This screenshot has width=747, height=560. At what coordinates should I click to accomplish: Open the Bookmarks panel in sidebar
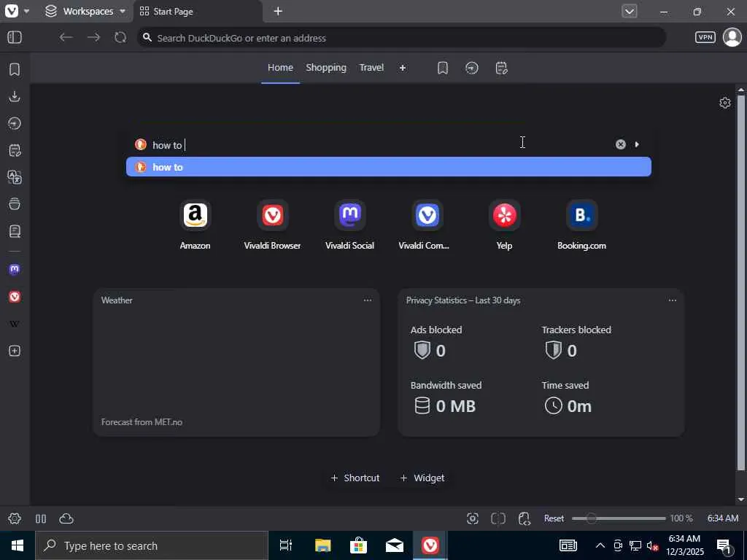click(x=15, y=69)
